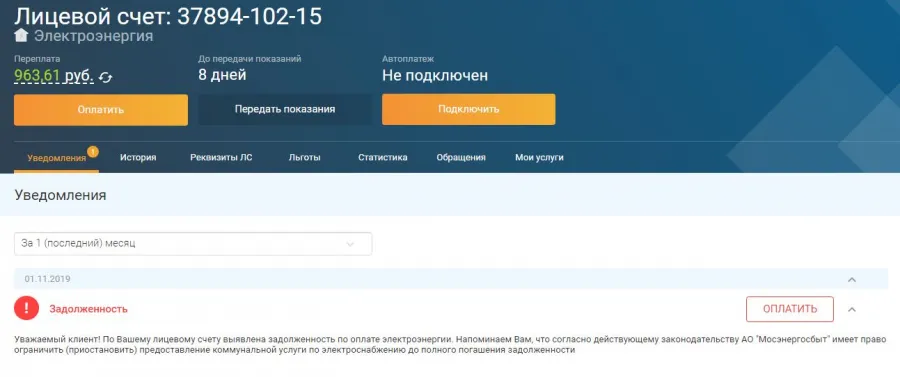Collapse the Задолженность notification chevron
Viewport: 900px width, 377px height.
(852, 309)
